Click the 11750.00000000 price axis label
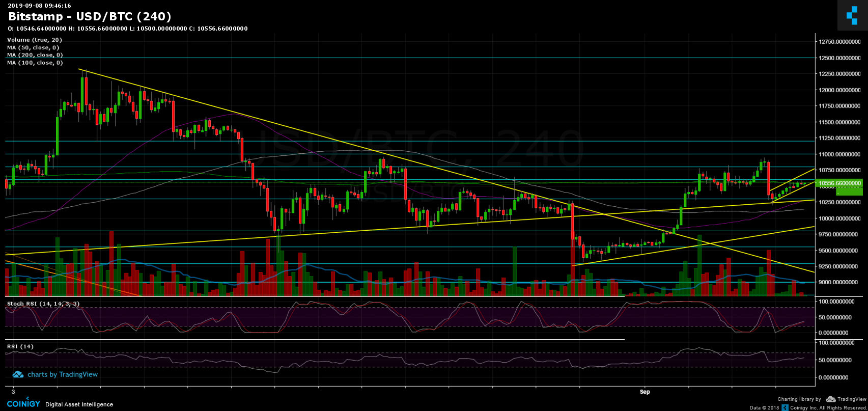Image resolution: width=868 pixels, height=411 pixels. [841, 106]
